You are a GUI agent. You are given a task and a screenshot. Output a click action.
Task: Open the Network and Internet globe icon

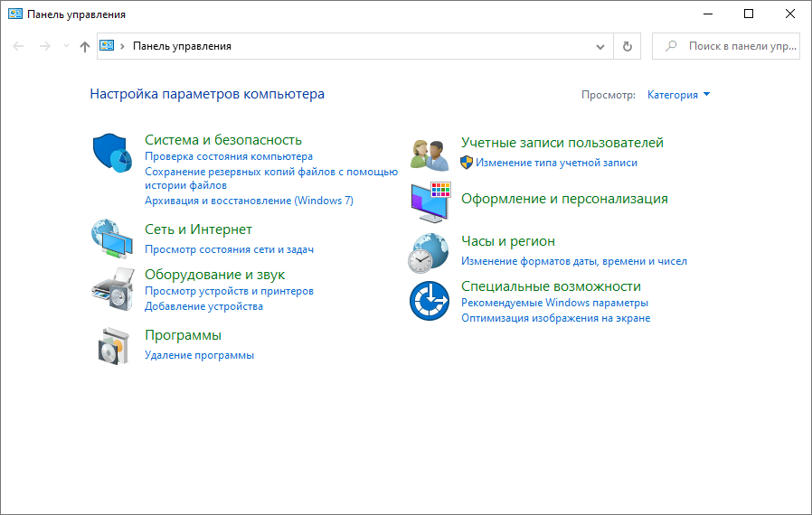(x=113, y=239)
